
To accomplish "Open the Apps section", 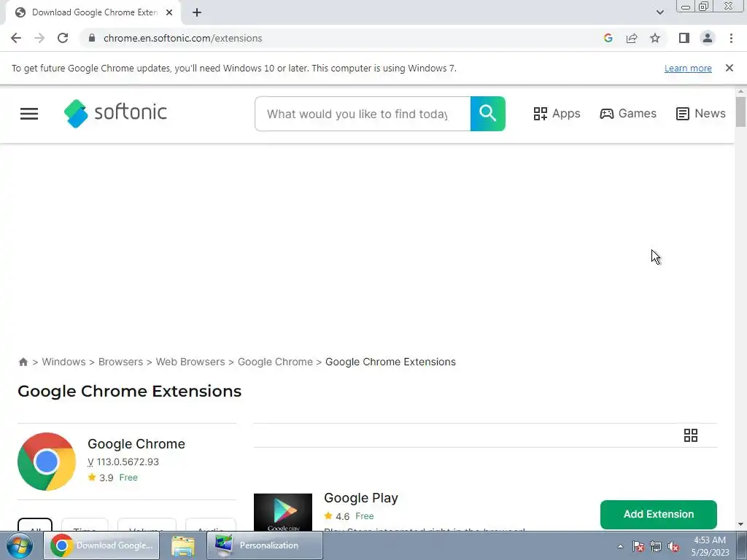I will (x=557, y=114).
